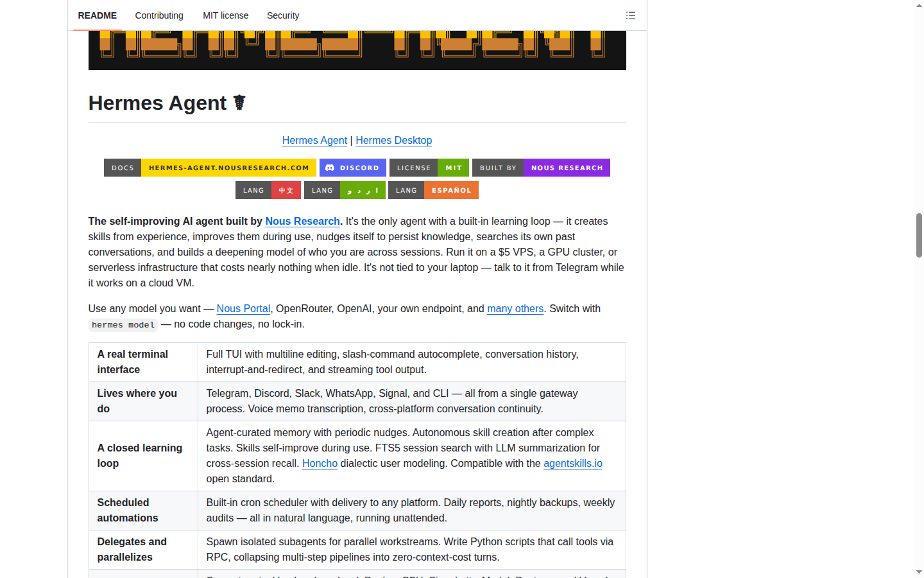924x578 pixels.
Task: Click the 'Built-in cron scheduler' description cell
Action: (x=412, y=511)
